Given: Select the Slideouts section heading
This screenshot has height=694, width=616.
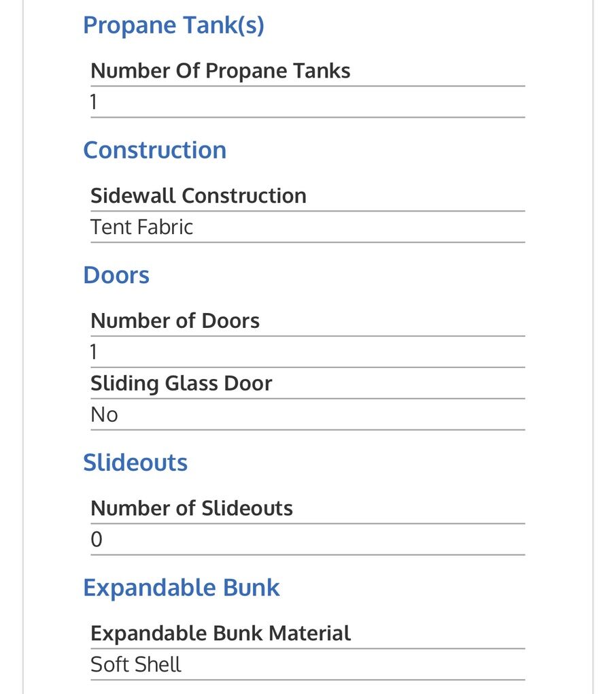Looking at the screenshot, I should point(135,463).
